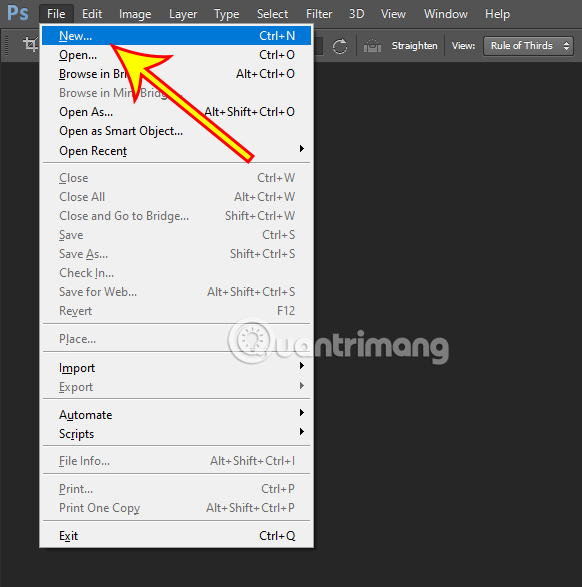This screenshot has height=587, width=582.
Task: Click the Straighten level icon
Action: coord(372,46)
